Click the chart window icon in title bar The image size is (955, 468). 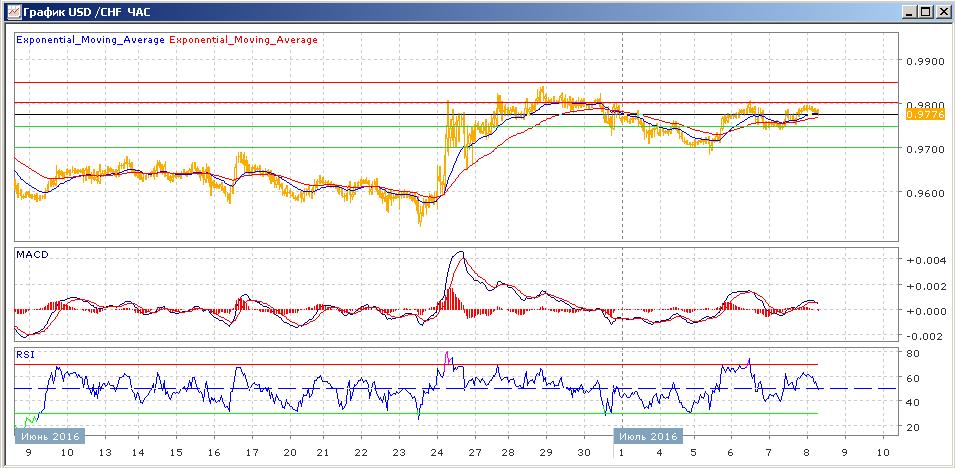(x=12, y=12)
